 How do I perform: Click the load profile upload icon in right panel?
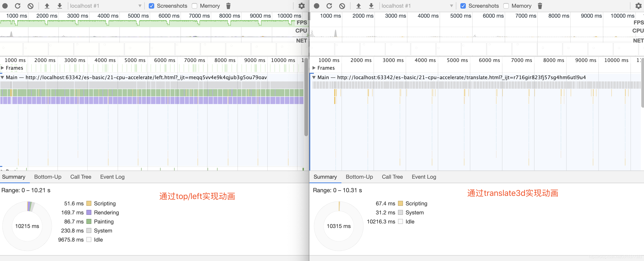pos(358,6)
